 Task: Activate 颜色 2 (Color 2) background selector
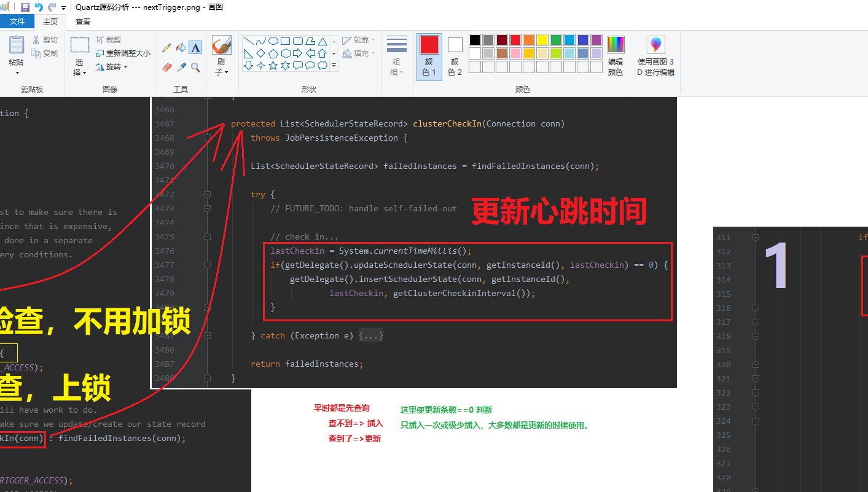(x=455, y=56)
